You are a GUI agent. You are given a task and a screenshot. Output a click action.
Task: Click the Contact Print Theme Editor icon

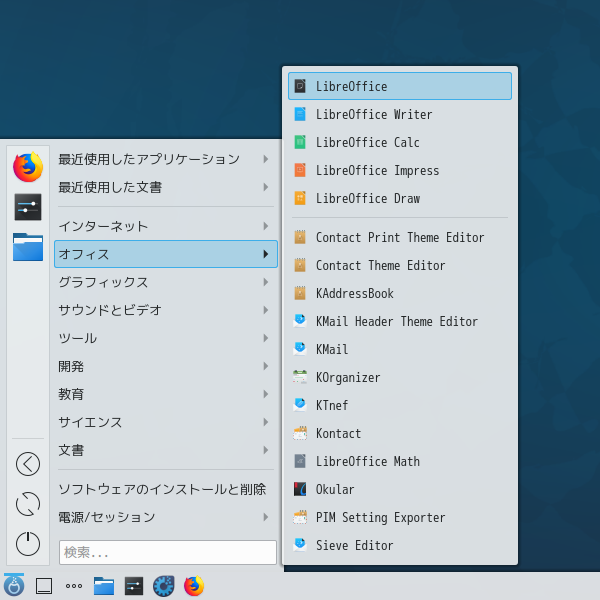300,237
